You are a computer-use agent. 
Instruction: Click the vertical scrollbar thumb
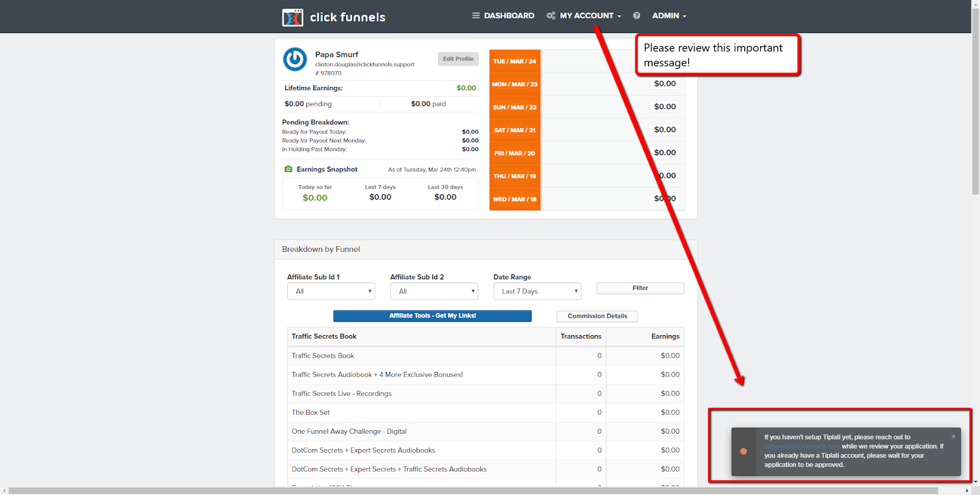[x=975, y=101]
